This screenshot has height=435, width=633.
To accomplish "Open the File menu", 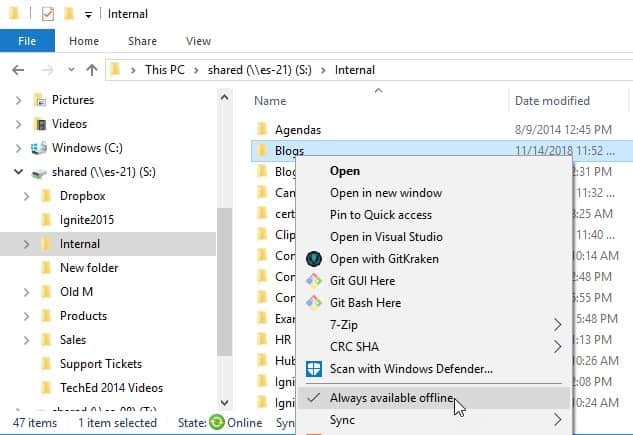I will (x=27, y=41).
